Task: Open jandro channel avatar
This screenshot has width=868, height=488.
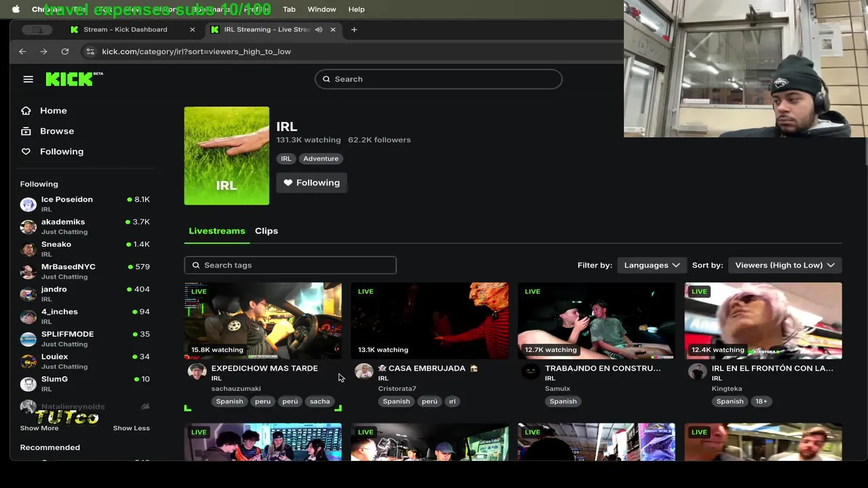Action: click(x=28, y=293)
